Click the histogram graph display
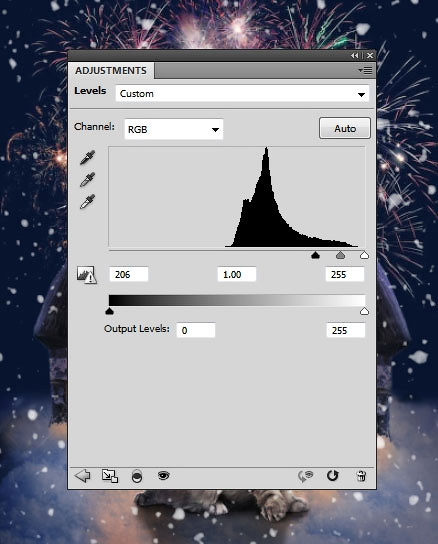The height and width of the screenshot is (544, 438). (x=237, y=197)
